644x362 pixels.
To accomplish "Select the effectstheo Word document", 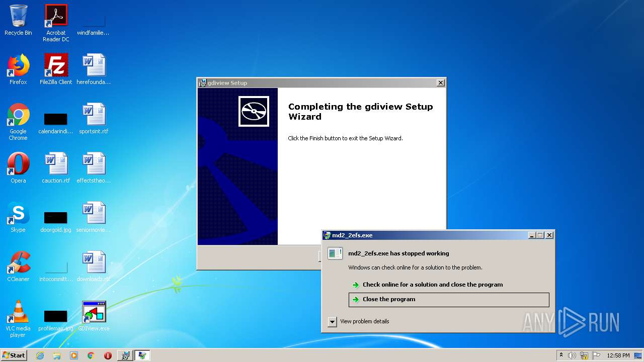I will [94, 168].
